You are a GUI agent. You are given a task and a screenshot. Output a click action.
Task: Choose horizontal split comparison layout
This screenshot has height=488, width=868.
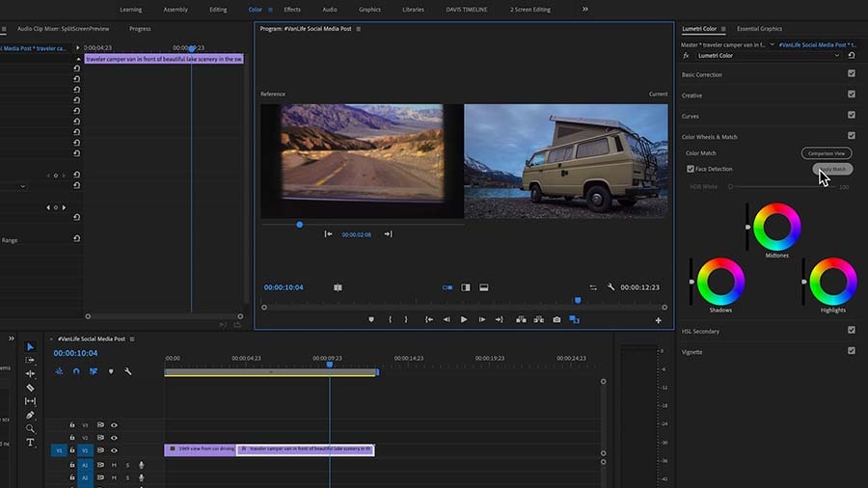(484, 287)
